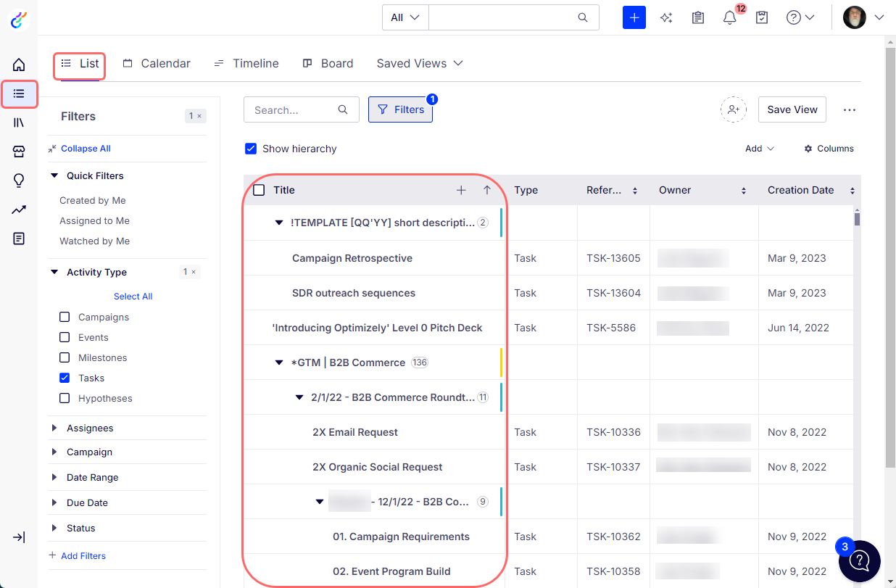The height and width of the screenshot is (588, 896).
Task: Sort the Owner column
Action: click(744, 191)
